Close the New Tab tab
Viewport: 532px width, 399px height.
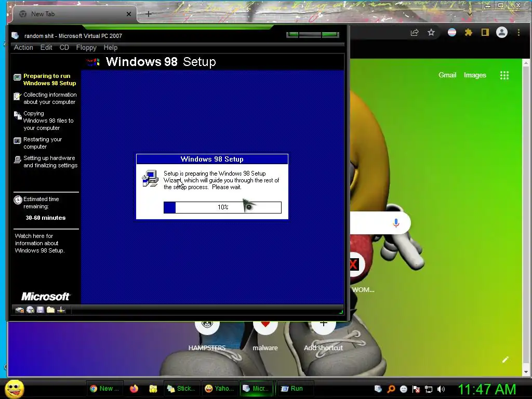tap(129, 14)
